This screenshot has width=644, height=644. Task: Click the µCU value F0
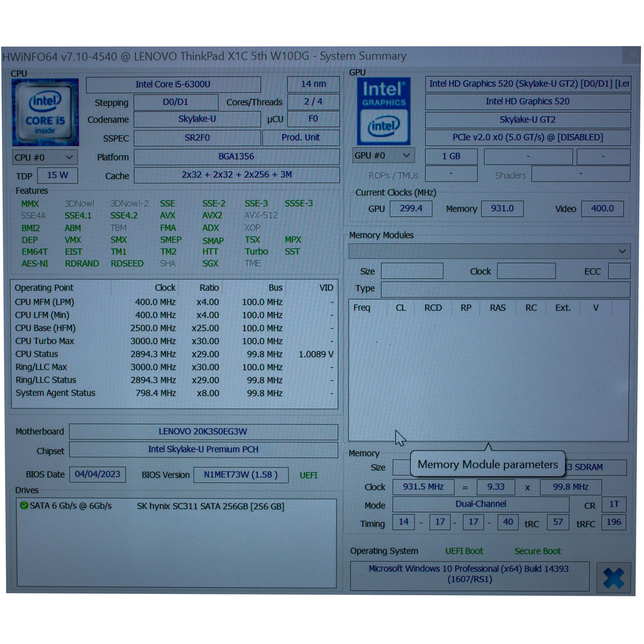[x=313, y=119]
